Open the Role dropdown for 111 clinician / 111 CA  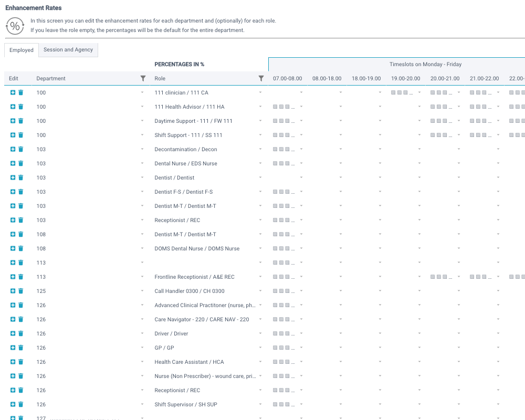point(260,92)
